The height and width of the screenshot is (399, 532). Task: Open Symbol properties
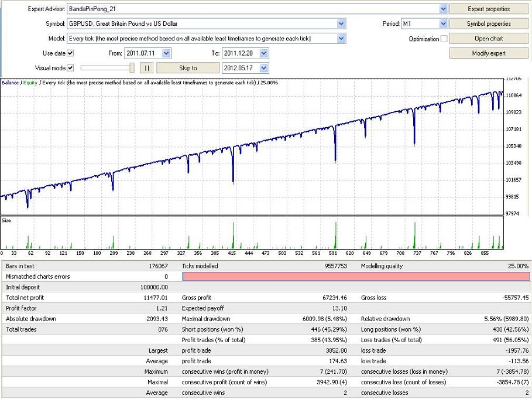click(x=489, y=24)
